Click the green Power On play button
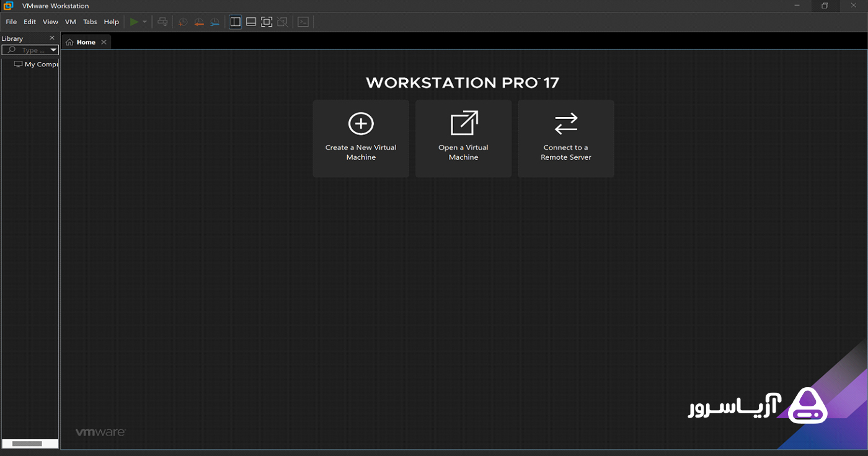Image resolution: width=868 pixels, height=456 pixels. [134, 22]
